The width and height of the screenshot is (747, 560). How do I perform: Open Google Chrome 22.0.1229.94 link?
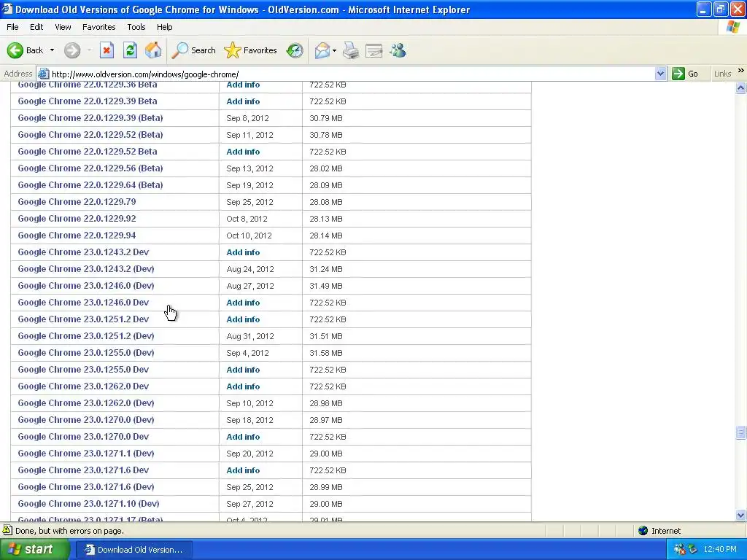pyautogui.click(x=77, y=236)
